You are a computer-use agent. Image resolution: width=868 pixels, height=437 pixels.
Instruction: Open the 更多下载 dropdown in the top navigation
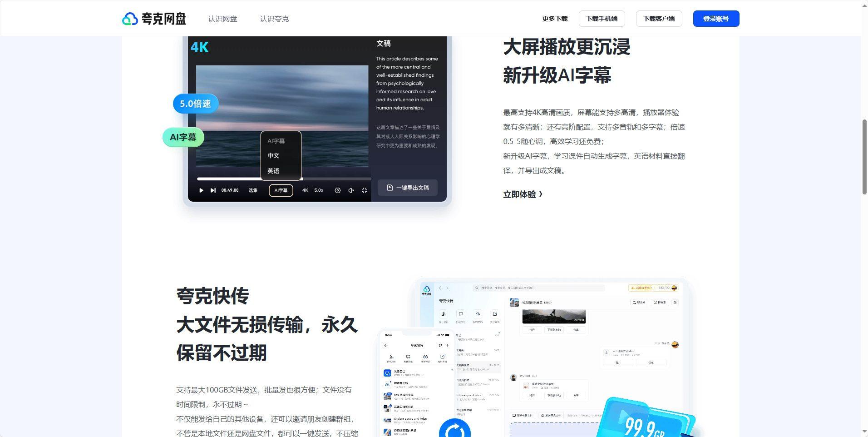tap(554, 19)
